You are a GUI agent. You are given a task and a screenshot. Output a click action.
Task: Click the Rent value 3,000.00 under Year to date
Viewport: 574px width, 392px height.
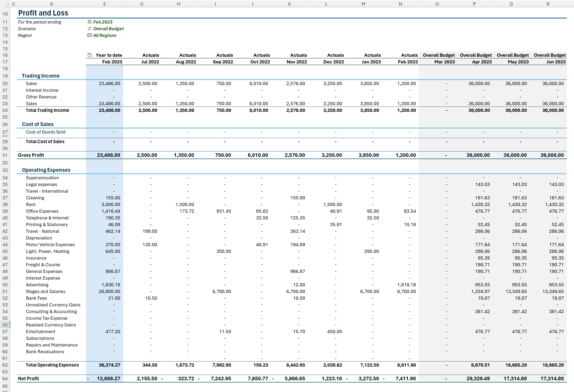111,204
